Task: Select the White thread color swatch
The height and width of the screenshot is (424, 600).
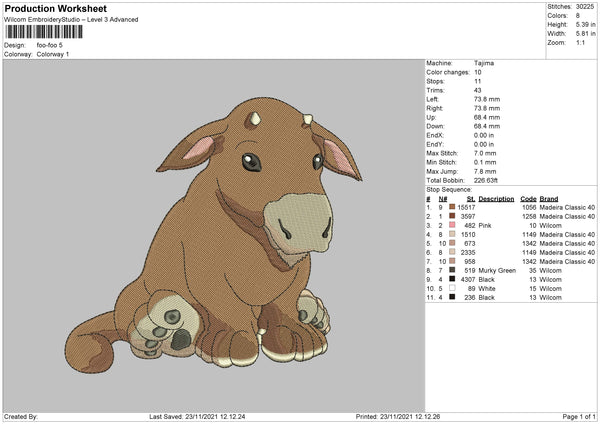Action: tap(453, 288)
